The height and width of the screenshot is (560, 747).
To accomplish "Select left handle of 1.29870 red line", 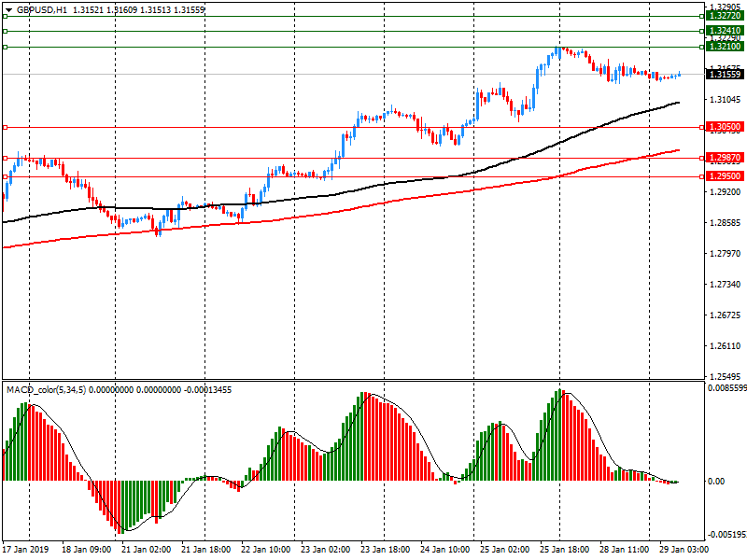I will (5, 158).
